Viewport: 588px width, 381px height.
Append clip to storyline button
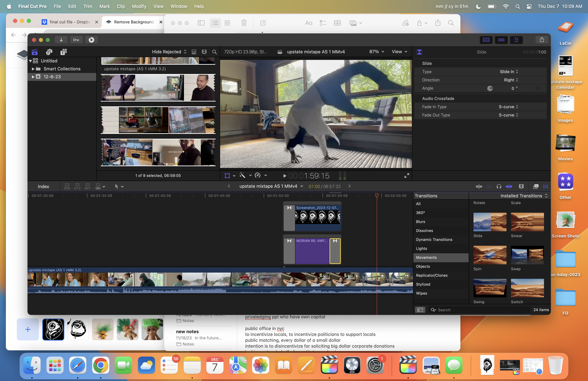[x=88, y=186]
